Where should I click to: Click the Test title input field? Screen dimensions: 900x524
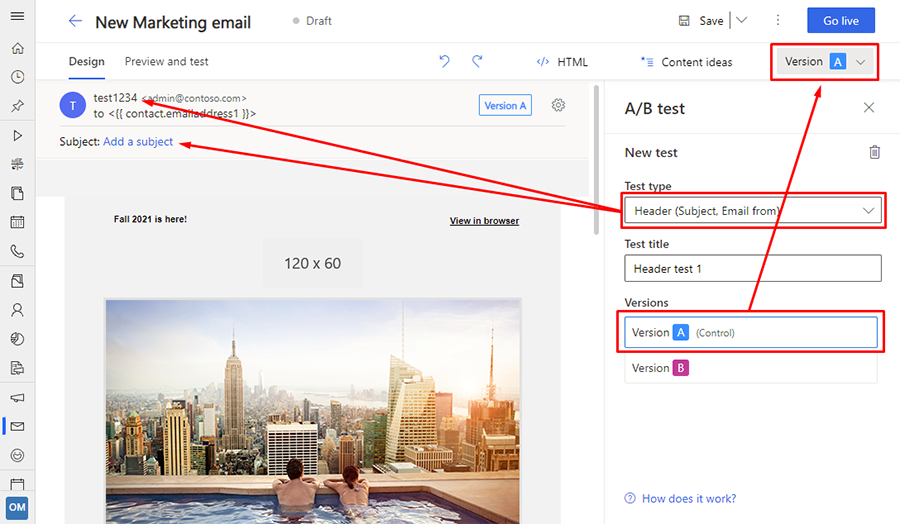[x=753, y=268]
